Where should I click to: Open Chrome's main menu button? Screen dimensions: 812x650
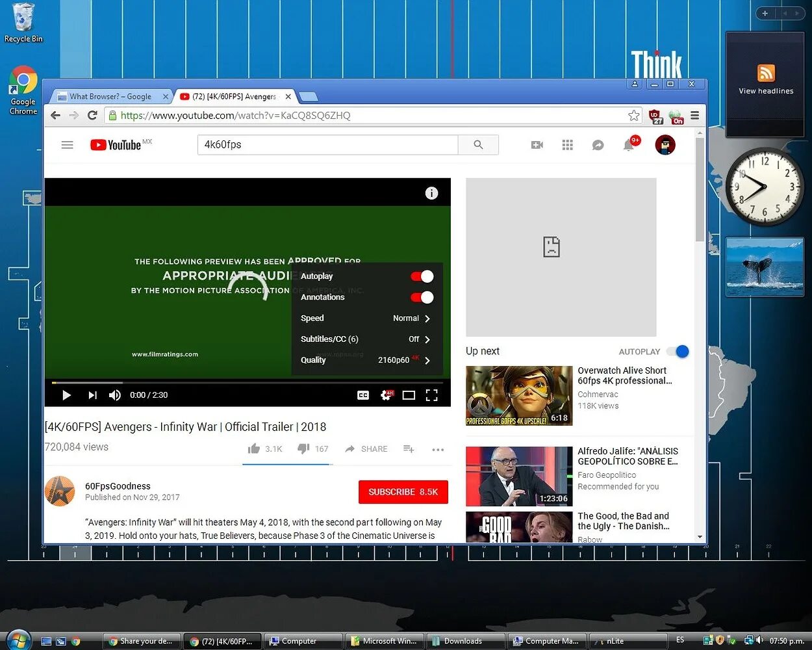[x=694, y=116]
